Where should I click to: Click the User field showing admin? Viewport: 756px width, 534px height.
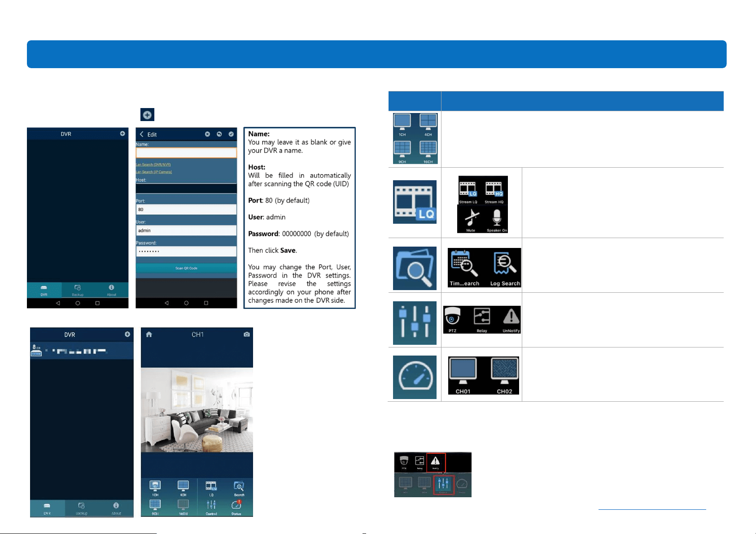pos(186,230)
